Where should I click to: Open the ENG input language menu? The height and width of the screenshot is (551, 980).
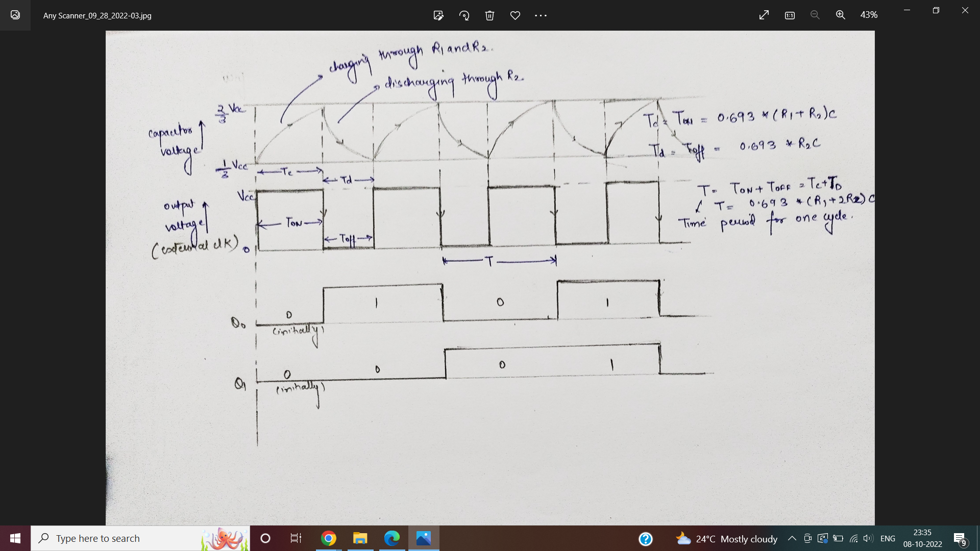888,538
